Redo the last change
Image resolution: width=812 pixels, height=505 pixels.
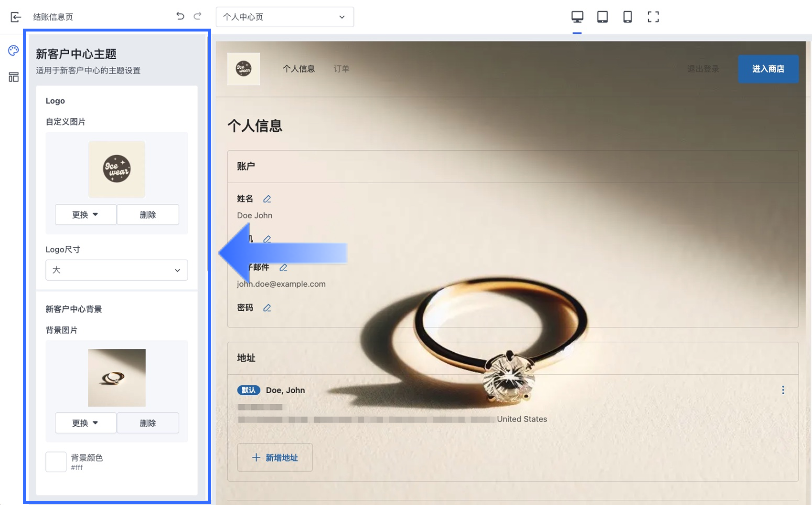tap(197, 16)
